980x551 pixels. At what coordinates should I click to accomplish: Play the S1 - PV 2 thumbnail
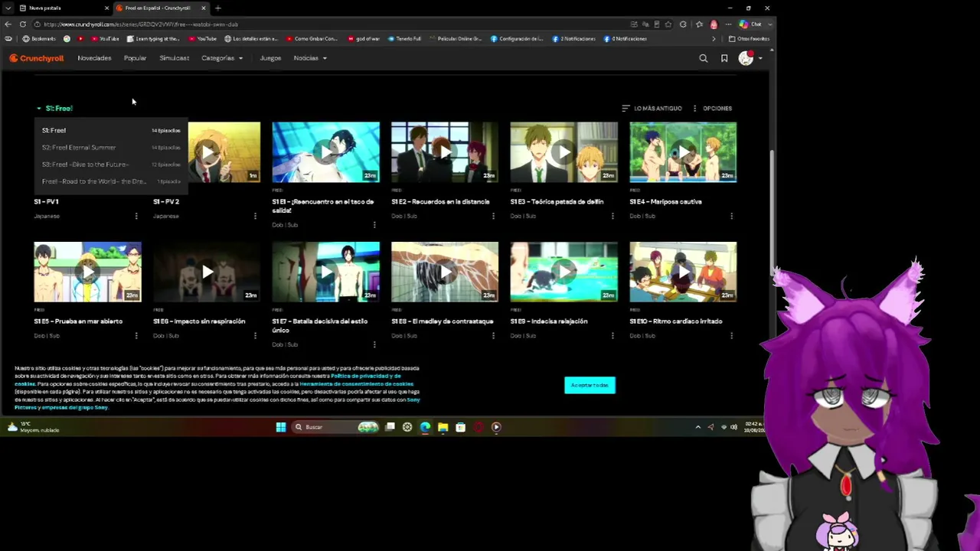[224, 152]
